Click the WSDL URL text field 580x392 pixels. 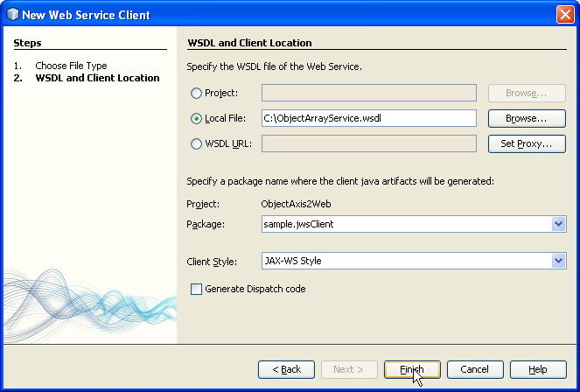pyautogui.click(x=369, y=143)
